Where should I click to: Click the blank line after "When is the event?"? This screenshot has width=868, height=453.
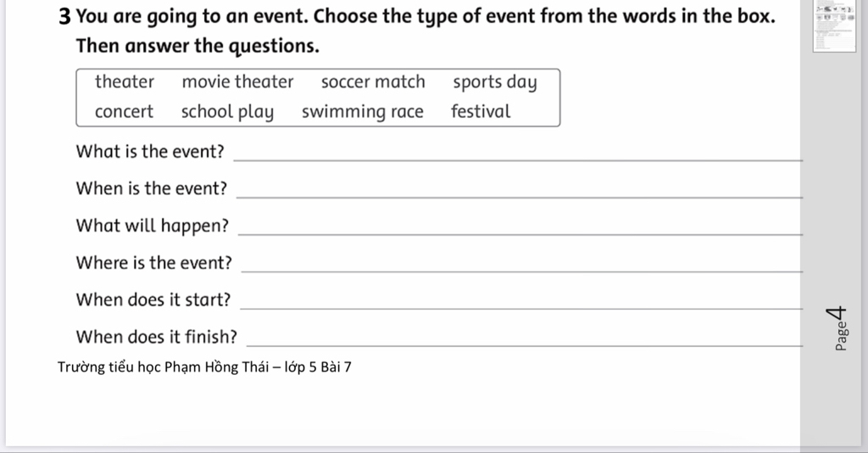click(520, 197)
